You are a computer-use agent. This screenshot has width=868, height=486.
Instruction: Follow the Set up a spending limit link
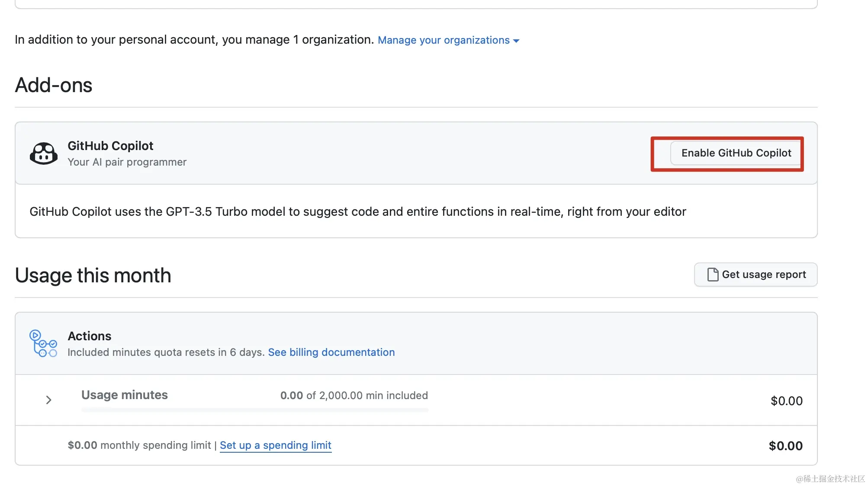pyautogui.click(x=275, y=445)
